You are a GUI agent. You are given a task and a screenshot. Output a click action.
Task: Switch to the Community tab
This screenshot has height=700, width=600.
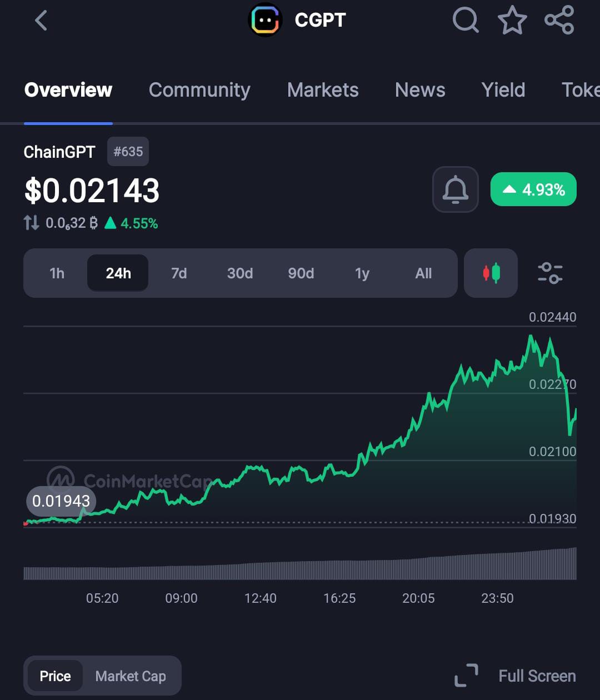tap(199, 90)
